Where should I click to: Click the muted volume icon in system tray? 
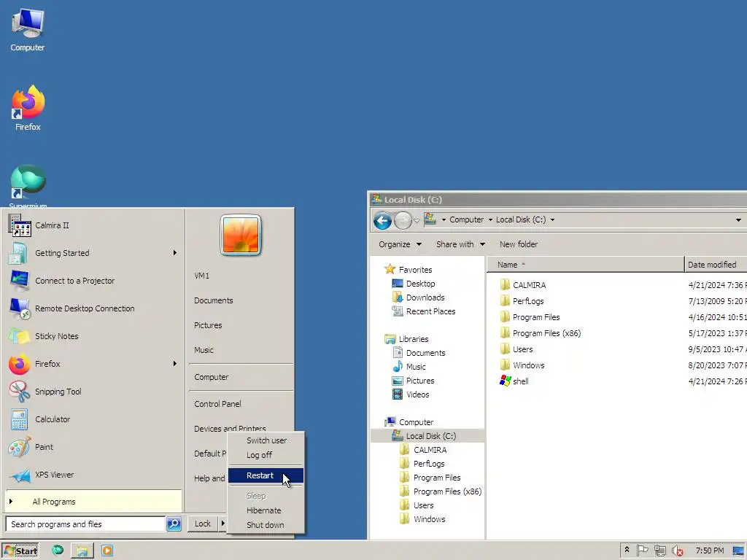tap(678, 551)
